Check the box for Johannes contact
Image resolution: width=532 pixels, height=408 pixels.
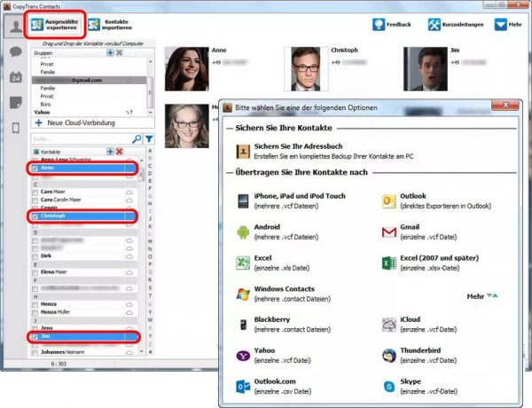click(x=35, y=353)
